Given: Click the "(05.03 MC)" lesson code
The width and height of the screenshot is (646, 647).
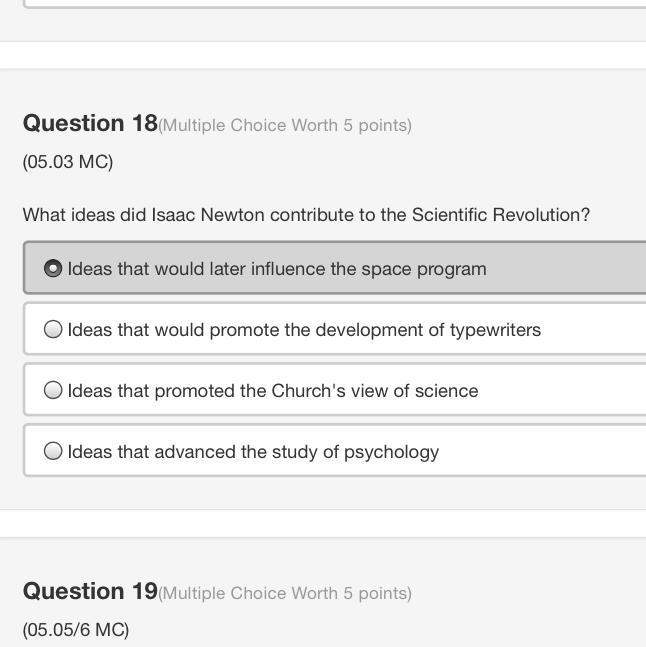Looking at the screenshot, I should [x=68, y=162].
